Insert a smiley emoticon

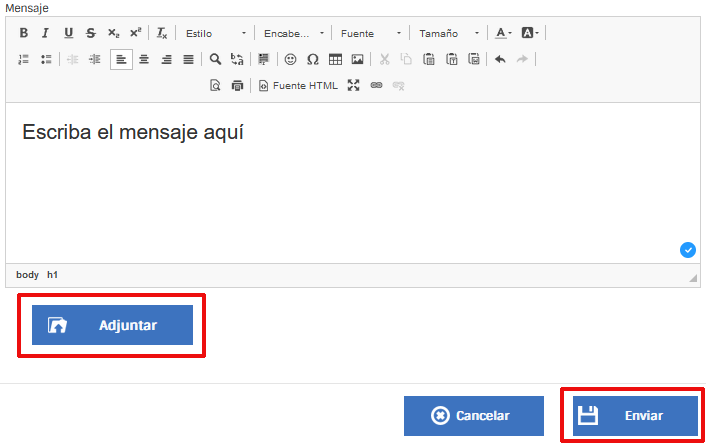(x=290, y=59)
